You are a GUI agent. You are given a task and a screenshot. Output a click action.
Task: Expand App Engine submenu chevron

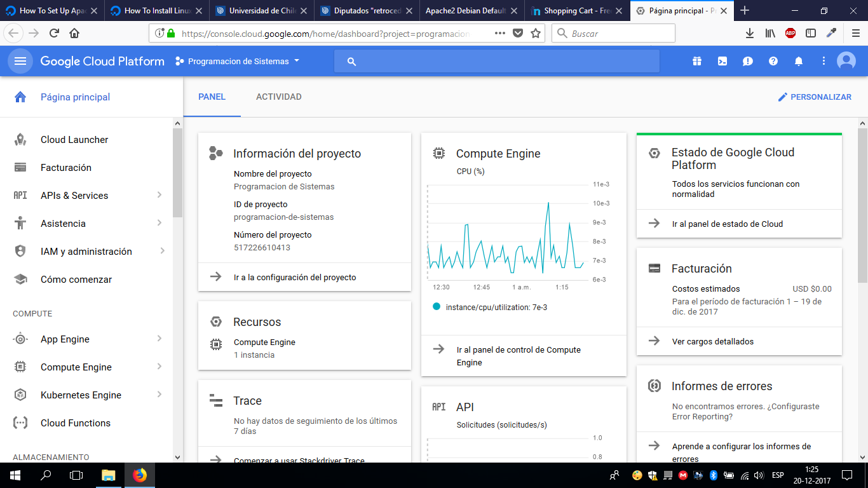[x=159, y=339]
